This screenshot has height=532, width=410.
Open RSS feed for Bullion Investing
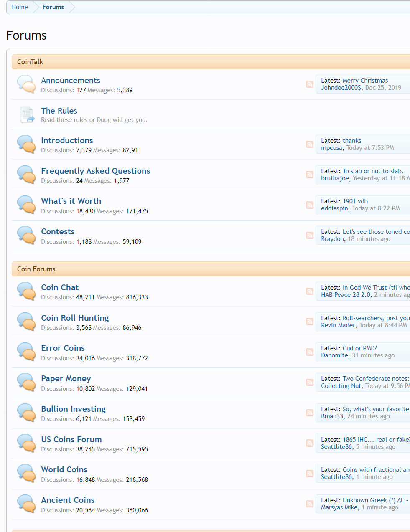coord(310,413)
